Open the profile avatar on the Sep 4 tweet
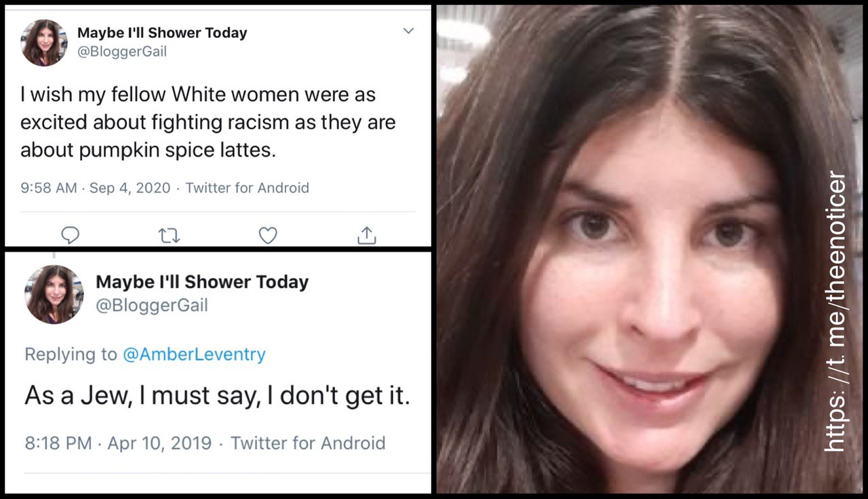This screenshot has height=499, width=868. (x=44, y=42)
